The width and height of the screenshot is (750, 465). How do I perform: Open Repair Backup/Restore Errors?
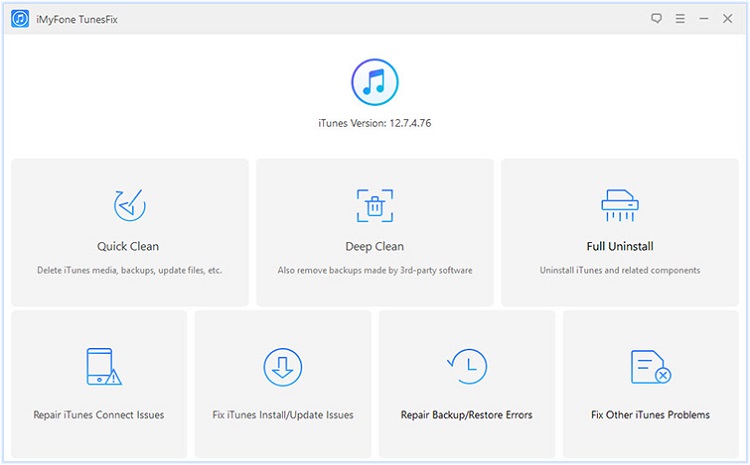(467, 384)
